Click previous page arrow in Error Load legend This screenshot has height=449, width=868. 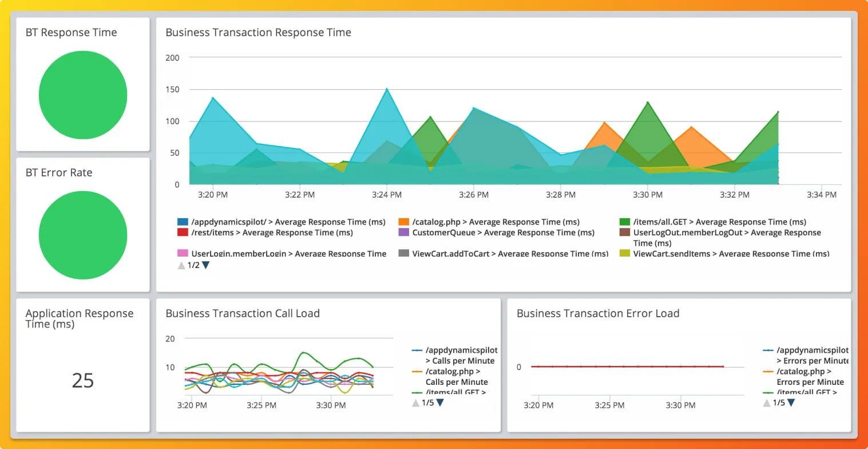767,403
